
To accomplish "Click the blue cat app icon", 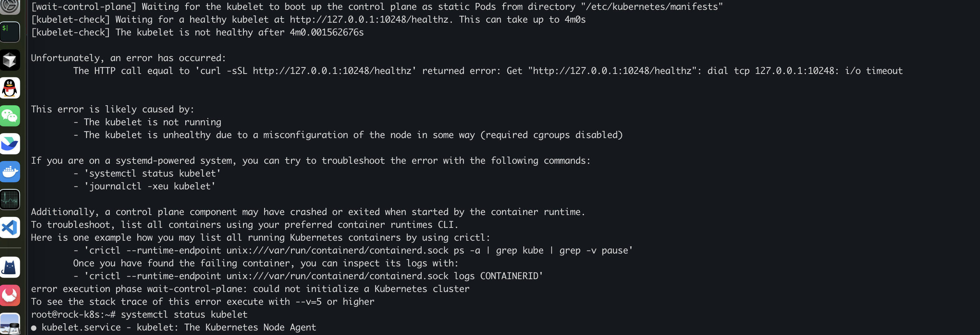I will click(x=10, y=267).
